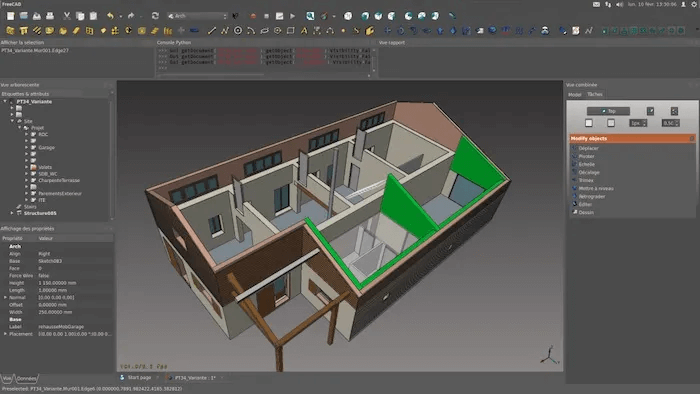Click the Print icon

(50, 16)
